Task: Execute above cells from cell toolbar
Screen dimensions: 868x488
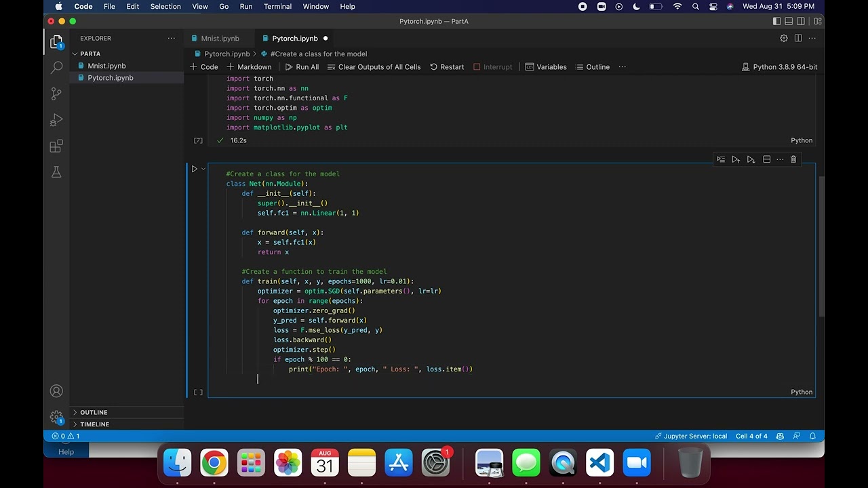Action: click(x=736, y=159)
